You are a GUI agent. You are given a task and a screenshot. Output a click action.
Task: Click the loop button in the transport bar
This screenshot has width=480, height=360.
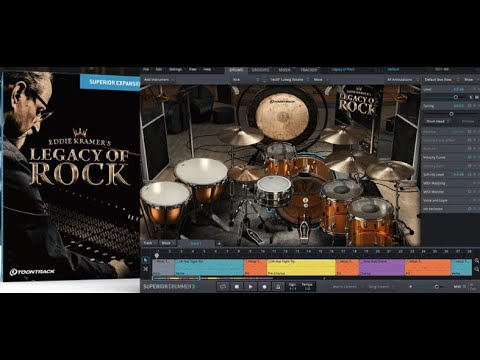pos(223,286)
